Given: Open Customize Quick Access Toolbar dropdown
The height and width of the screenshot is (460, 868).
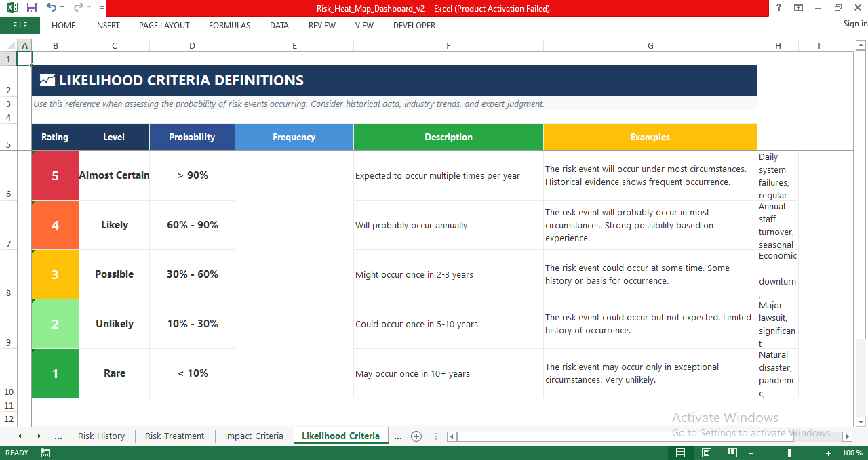Looking at the screenshot, I should (102, 8).
